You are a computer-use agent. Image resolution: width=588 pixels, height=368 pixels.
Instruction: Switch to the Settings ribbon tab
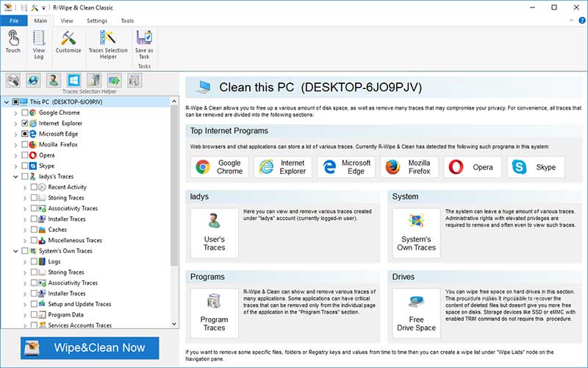point(96,21)
